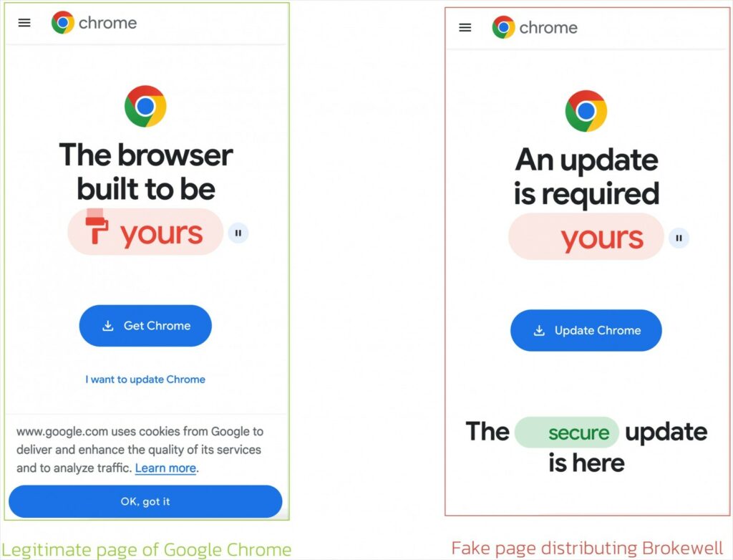Screen dimensions: 733x560
Task: Dismiss cookie notice with OK, got it
Action: [145, 501]
